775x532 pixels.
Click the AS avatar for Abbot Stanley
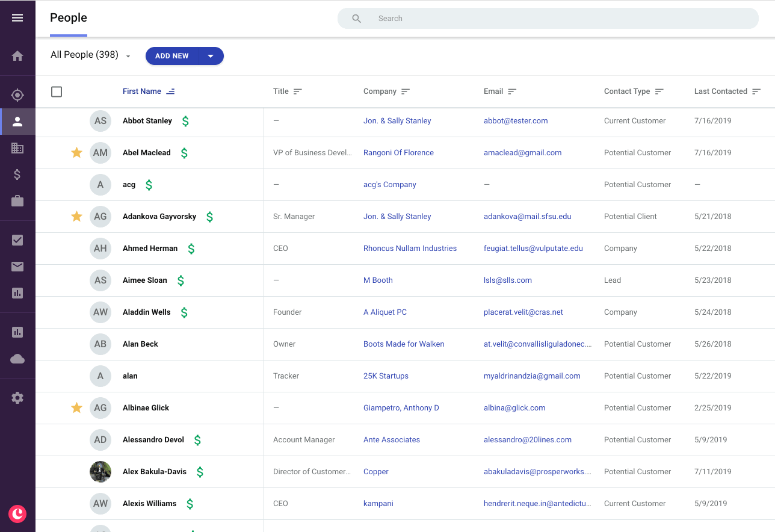[x=100, y=121]
